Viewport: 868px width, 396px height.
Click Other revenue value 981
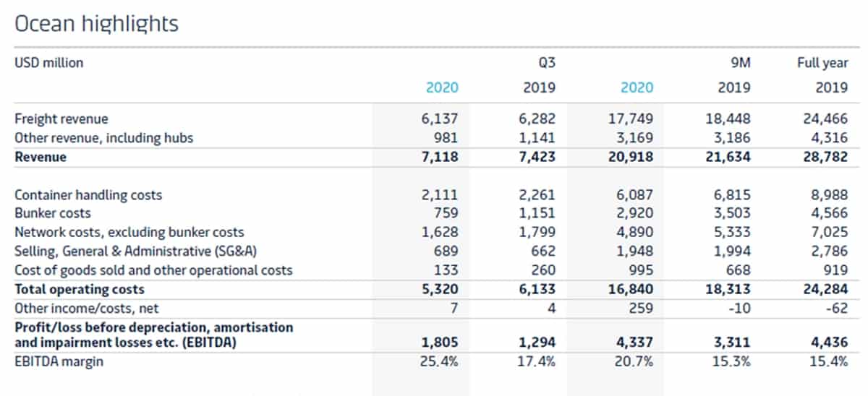pos(446,137)
